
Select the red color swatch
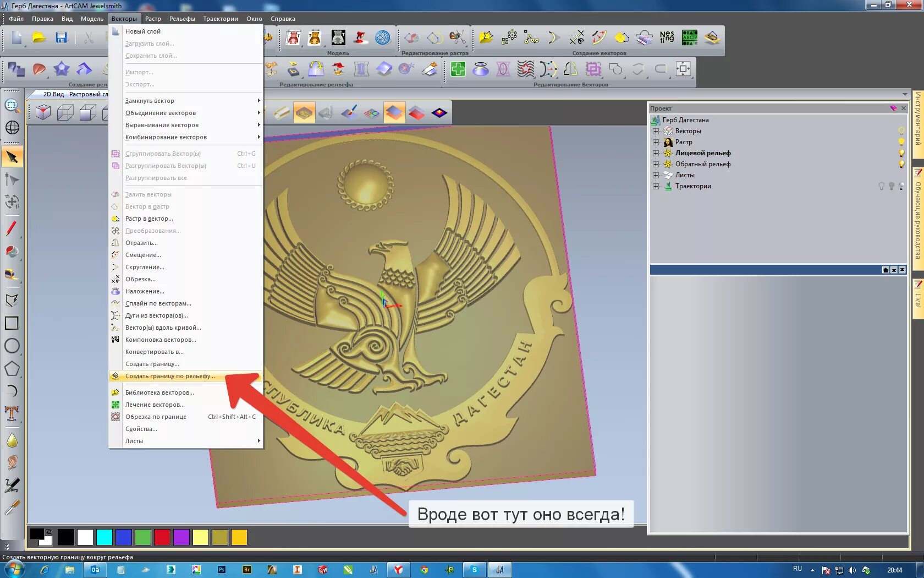click(162, 537)
